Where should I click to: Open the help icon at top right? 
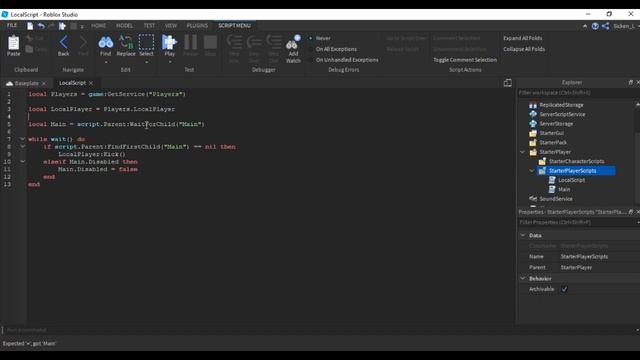coord(595,26)
